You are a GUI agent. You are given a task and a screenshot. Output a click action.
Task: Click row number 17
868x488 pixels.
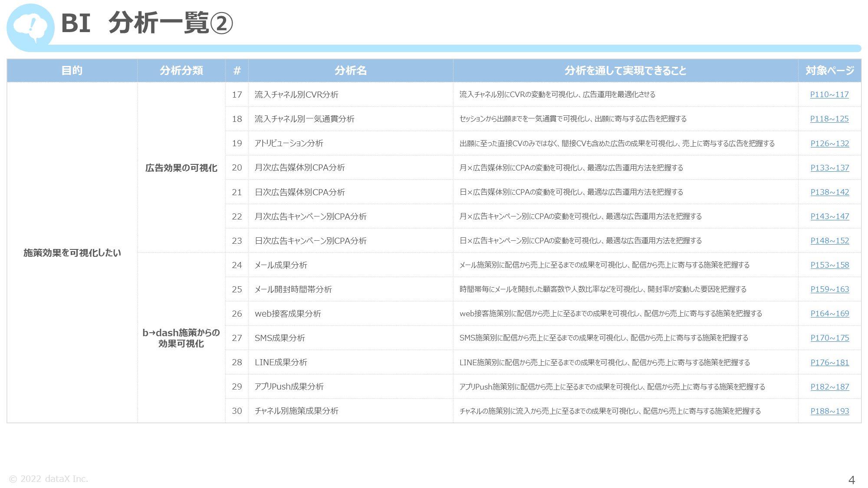point(237,95)
